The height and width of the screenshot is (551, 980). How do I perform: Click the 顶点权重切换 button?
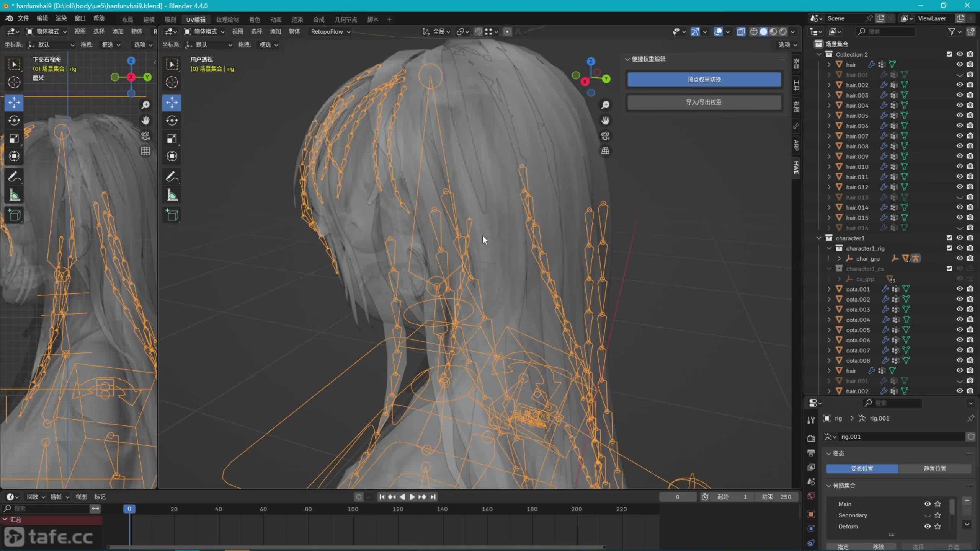704,79
